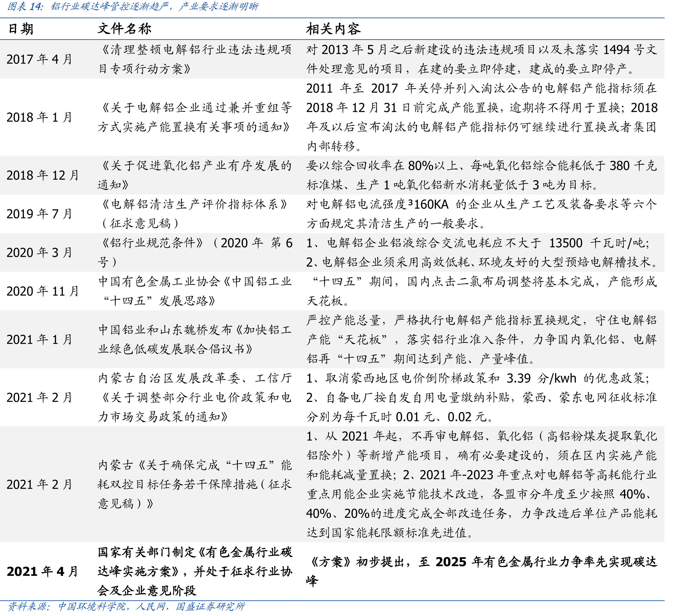Select the date cell 2021 年 1 月

coord(39,340)
